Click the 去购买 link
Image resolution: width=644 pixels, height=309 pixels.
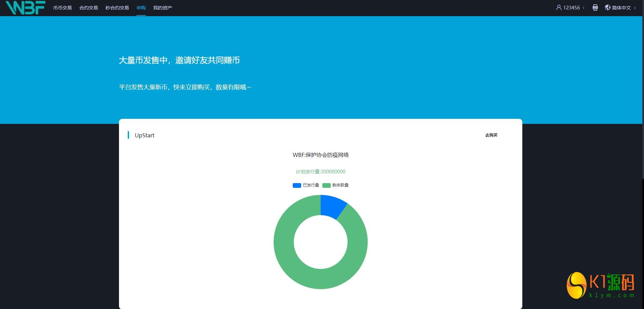(491, 135)
